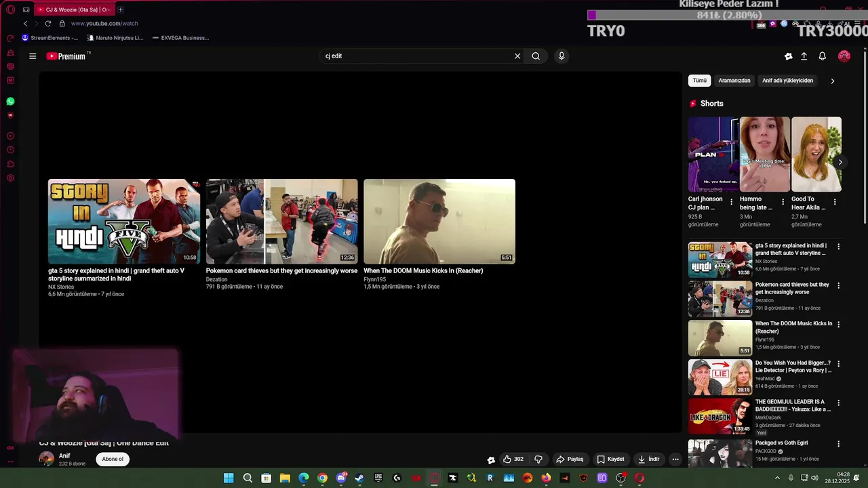Play end-screen 'When The DOOM Music' thumbnail

click(439, 222)
